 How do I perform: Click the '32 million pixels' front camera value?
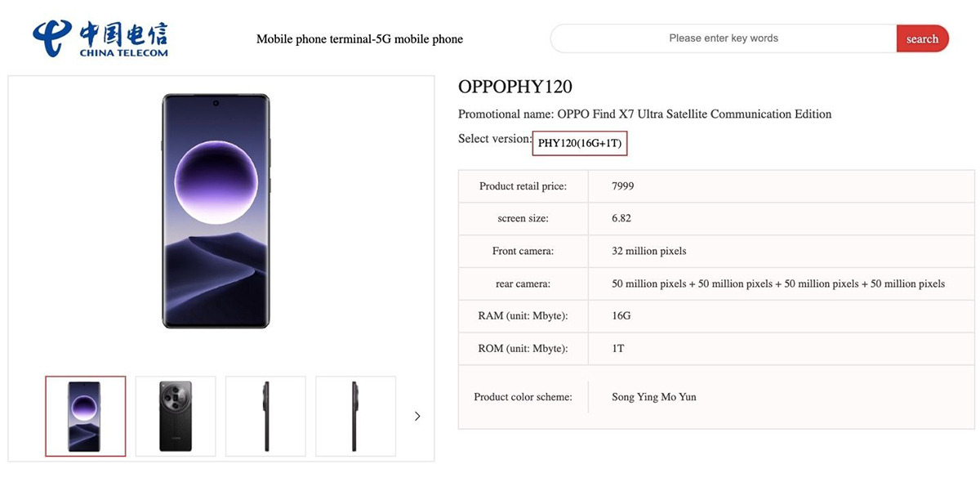click(649, 251)
